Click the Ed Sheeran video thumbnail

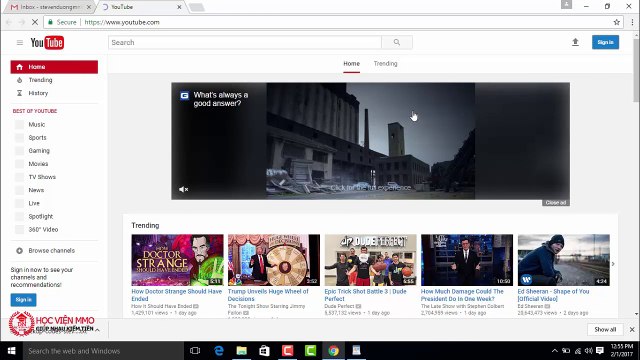pyautogui.click(x=564, y=260)
